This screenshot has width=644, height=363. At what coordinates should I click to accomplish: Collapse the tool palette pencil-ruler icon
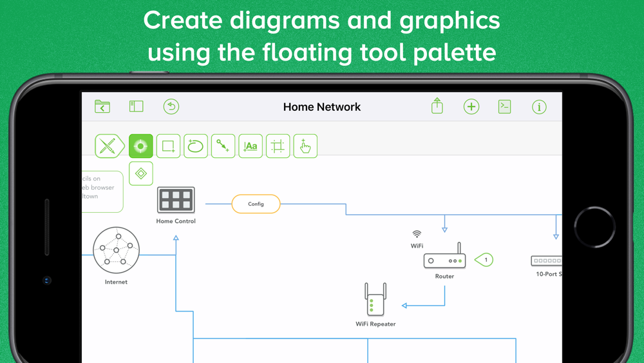[x=109, y=146]
